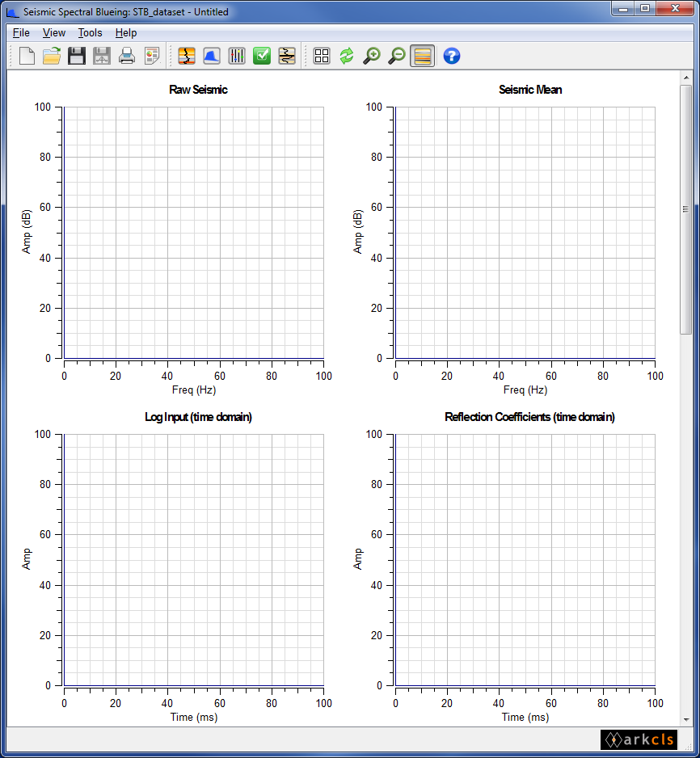Refresh charts with green arrows icon

[347, 56]
